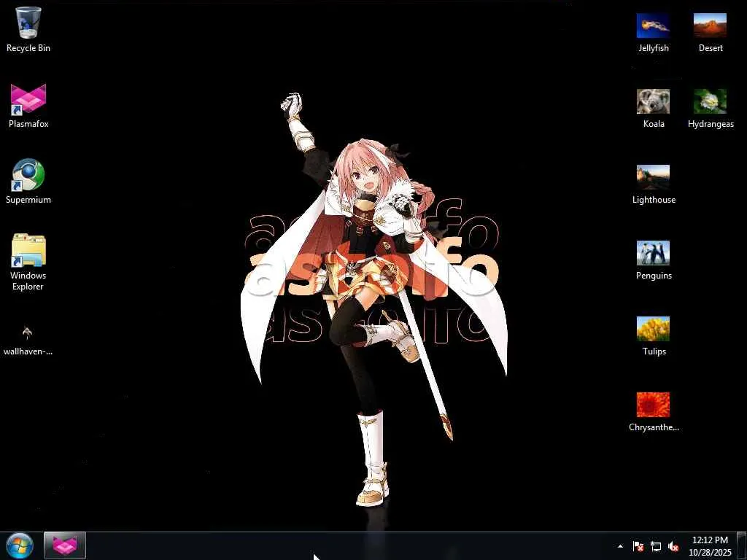Select the Plasmafox shortcut on desktop
The image size is (747, 560).
(28, 106)
